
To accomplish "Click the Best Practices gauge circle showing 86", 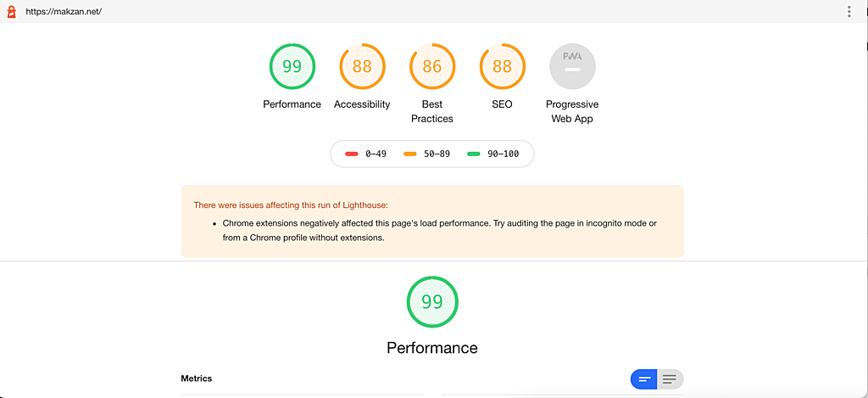I will tap(432, 66).
